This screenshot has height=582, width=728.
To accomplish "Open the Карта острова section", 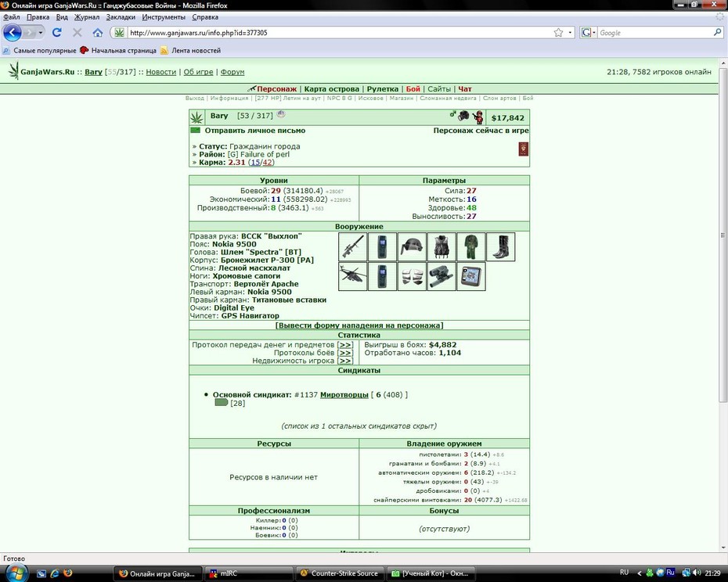I will click(x=331, y=89).
